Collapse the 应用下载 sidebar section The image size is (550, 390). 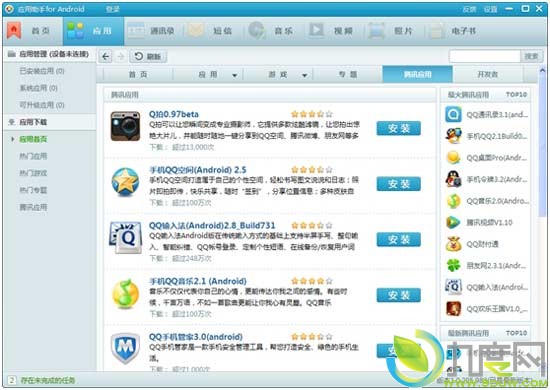coord(49,122)
